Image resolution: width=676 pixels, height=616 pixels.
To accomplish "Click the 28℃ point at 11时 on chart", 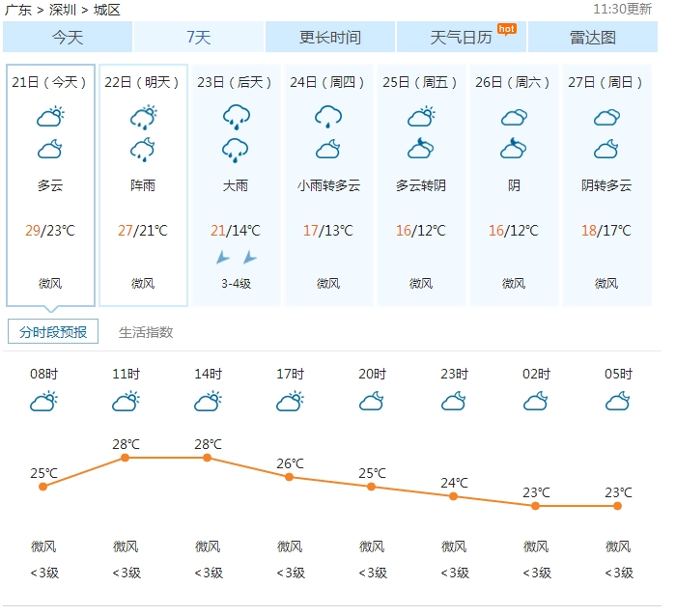I will point(125,458).
